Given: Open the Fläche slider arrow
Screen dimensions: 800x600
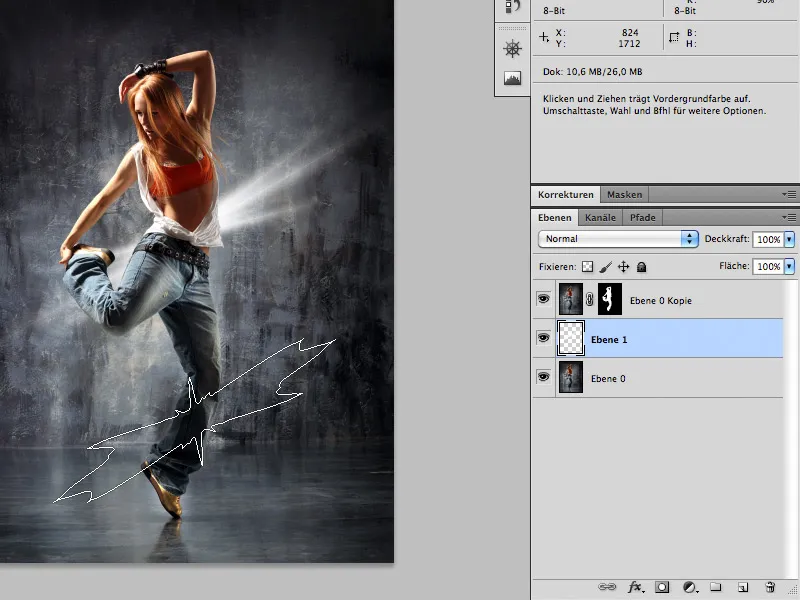Looking at the screenshot, I should pos(789,266).
